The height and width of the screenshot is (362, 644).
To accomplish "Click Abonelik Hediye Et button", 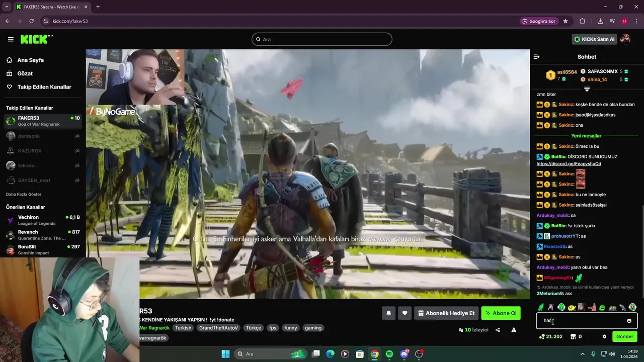I will point(446,313).
